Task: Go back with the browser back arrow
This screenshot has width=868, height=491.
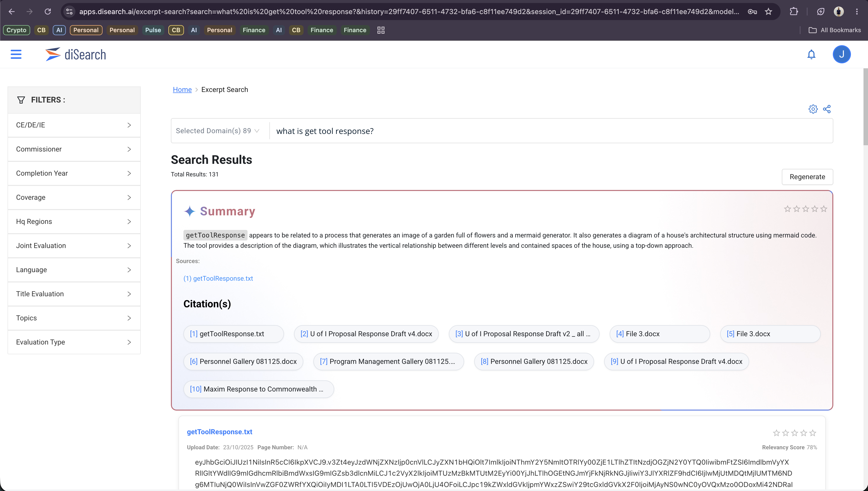Action: pyautogui.click(x=12, y=12)
